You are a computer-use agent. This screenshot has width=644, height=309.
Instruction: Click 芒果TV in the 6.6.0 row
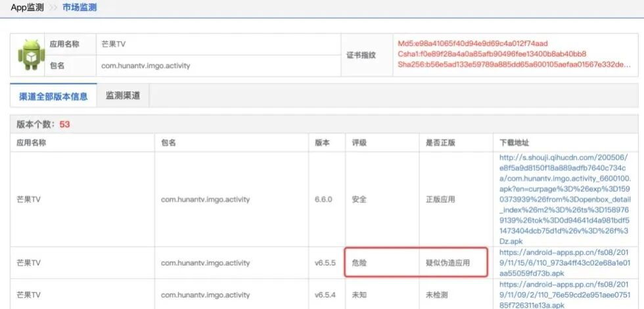pyautogui.click(x=28, y=200)
